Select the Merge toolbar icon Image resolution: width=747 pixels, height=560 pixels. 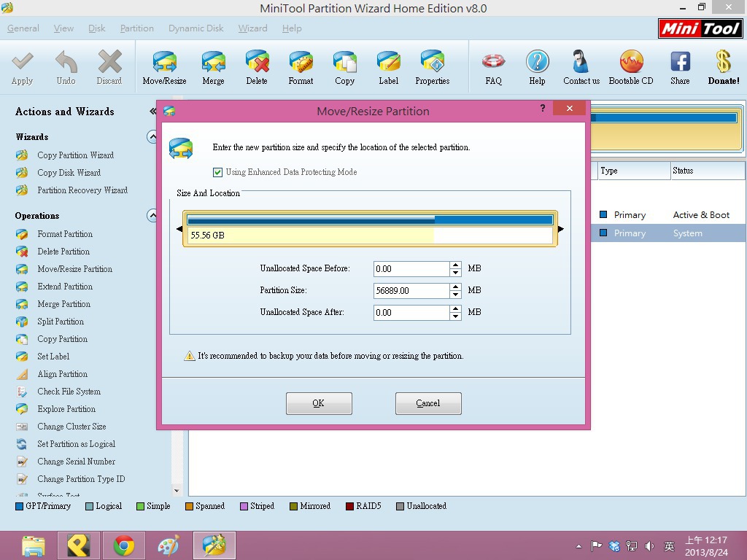pos(213,62)
